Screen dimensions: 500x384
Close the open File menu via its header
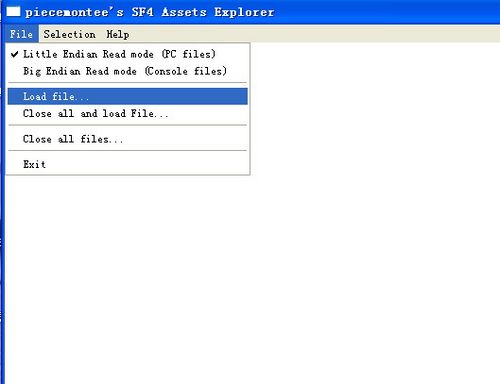pos(21,34)
